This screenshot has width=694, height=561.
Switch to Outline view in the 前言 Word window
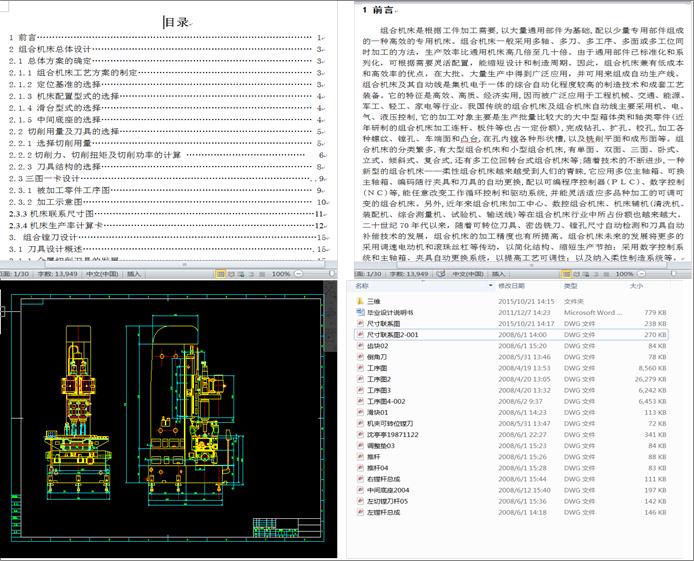[596, 274]
